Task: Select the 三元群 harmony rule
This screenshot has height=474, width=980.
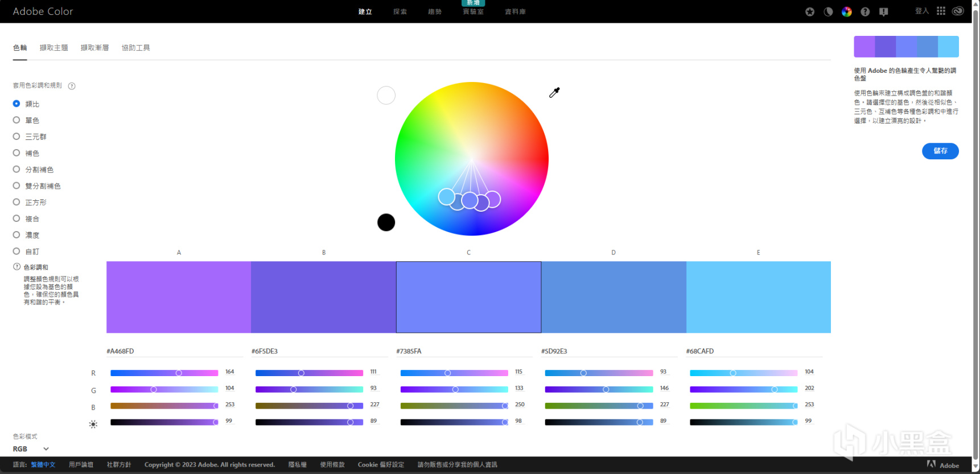Action: (x=30, y=137)
